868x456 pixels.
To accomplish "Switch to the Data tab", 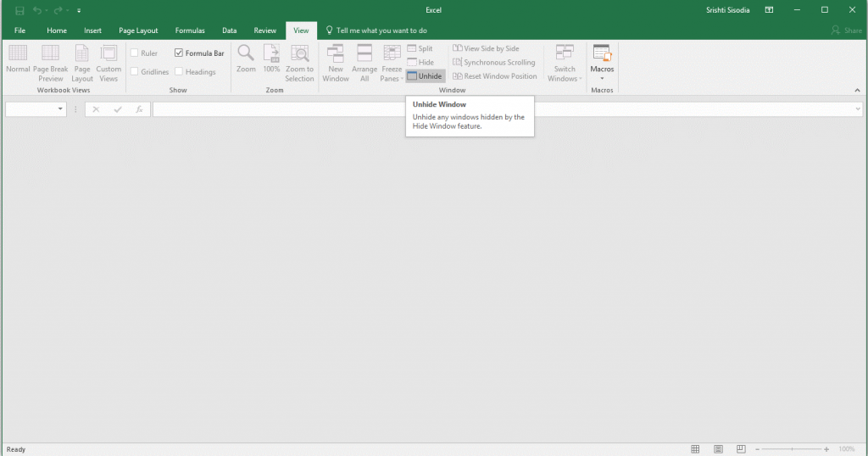I will 229,31.
